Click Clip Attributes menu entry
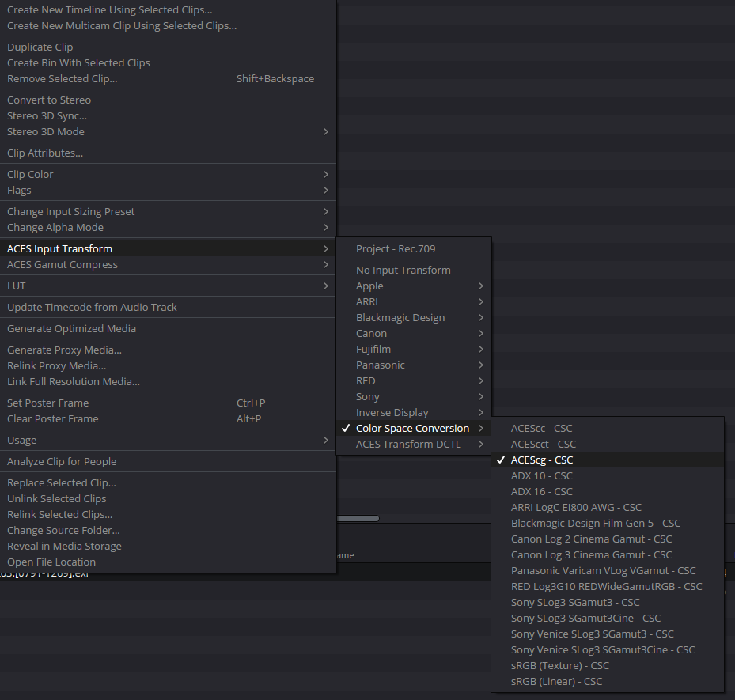735x700 pixels. click(45, 153)
